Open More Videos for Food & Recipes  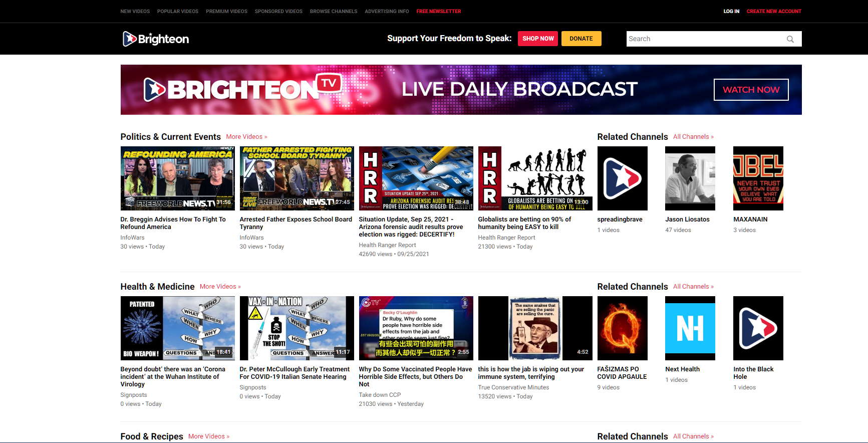coord(209,436)
